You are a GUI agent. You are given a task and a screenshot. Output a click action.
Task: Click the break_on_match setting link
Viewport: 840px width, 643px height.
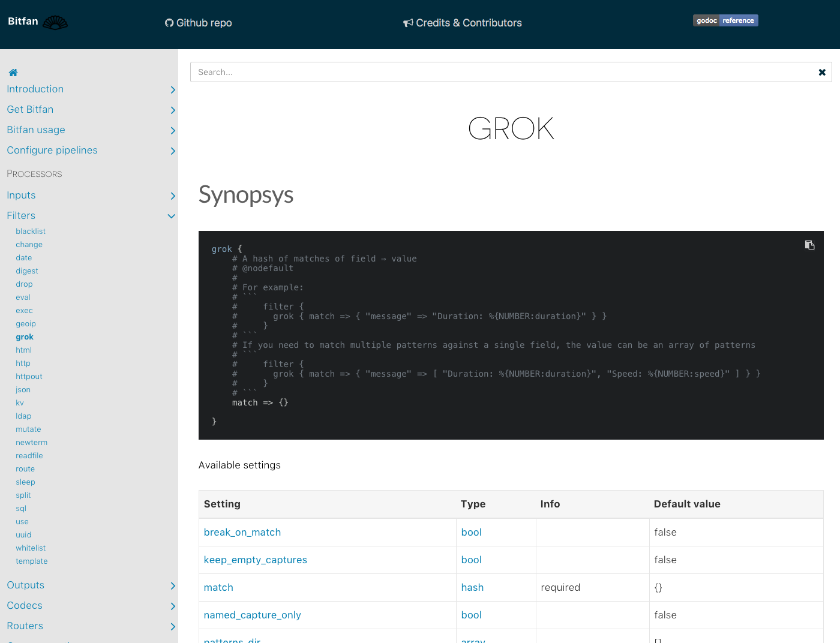[x=242, y=533]
